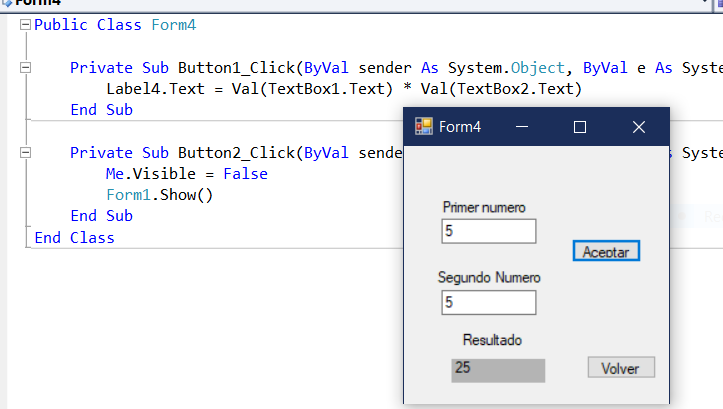Screen dimensions: 723x409
Task: Click the Form4 window app icon
Action: coord(423,126)
